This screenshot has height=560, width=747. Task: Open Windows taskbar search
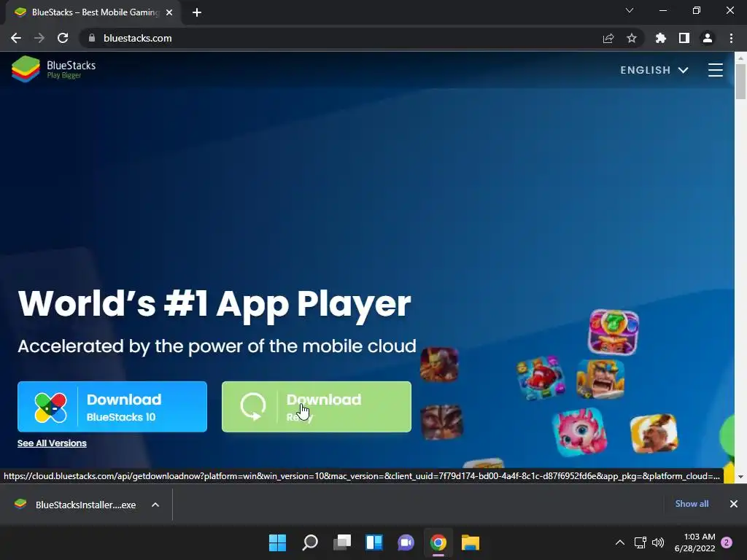[309, 542]
